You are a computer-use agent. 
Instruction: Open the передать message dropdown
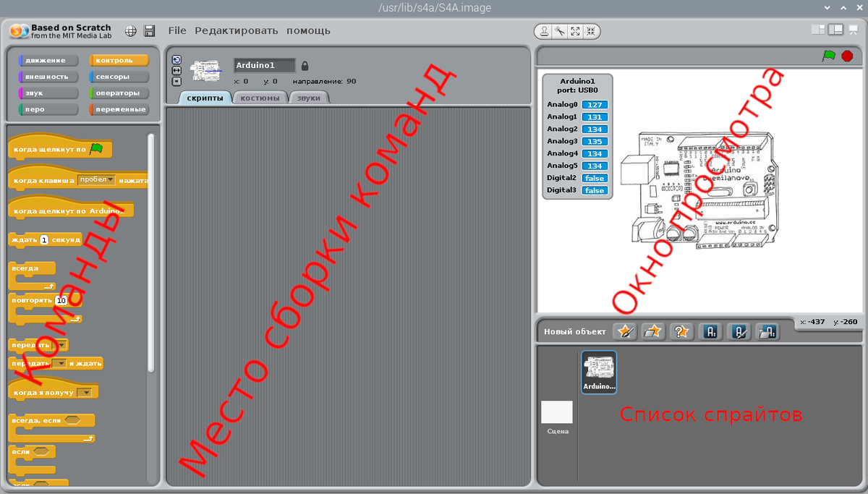pos(62,346)
